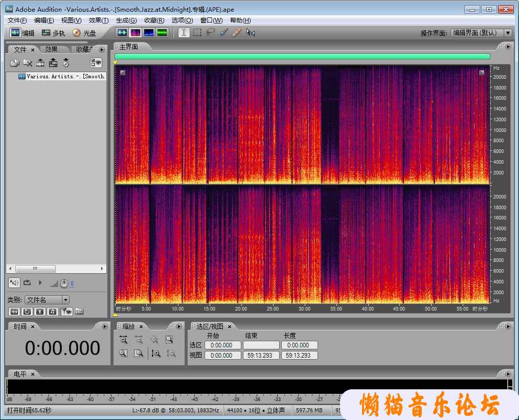Click the 选区 开始 time field
Image resolution: width=519 pixels, height=420 pixels.
pyautogui.click(x=223, y=345)
